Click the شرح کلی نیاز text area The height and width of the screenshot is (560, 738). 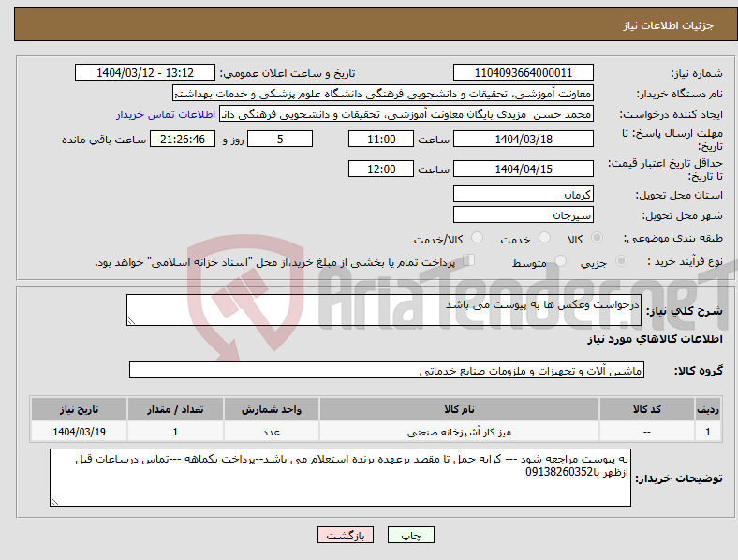coord(384,310)
